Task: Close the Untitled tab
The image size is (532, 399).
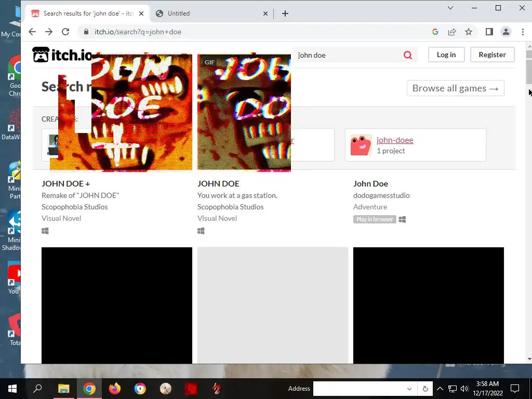Action: (x=265, y=14)
